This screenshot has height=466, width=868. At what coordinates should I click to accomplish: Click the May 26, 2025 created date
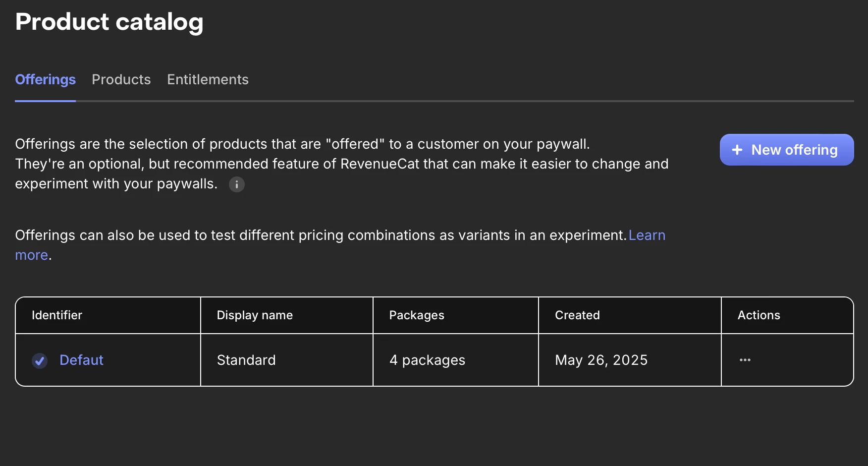point(601,360)
